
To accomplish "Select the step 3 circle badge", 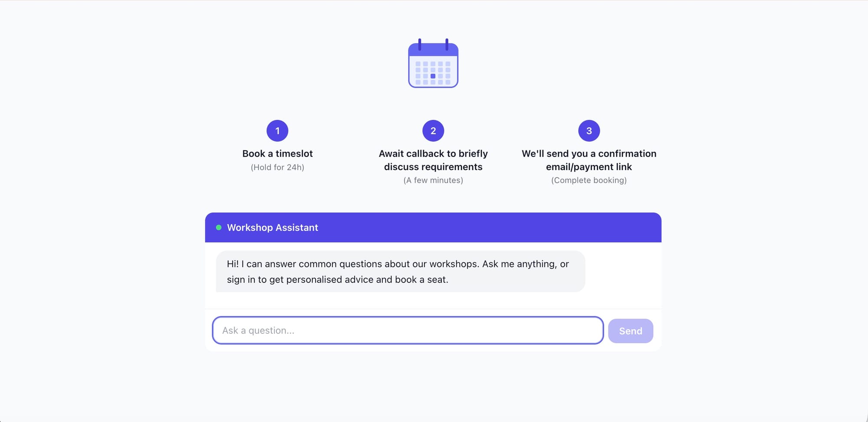I will pyautogui.click(x=589, y=131).
